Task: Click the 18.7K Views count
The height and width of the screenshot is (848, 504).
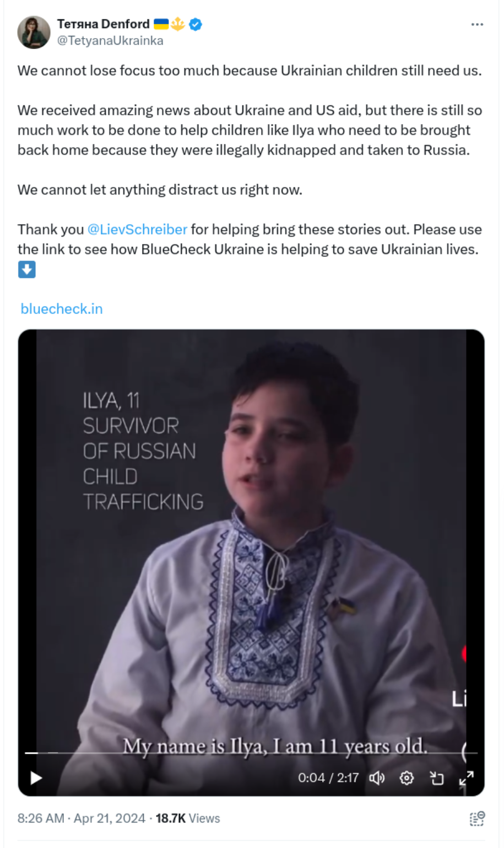Action: 187,818
